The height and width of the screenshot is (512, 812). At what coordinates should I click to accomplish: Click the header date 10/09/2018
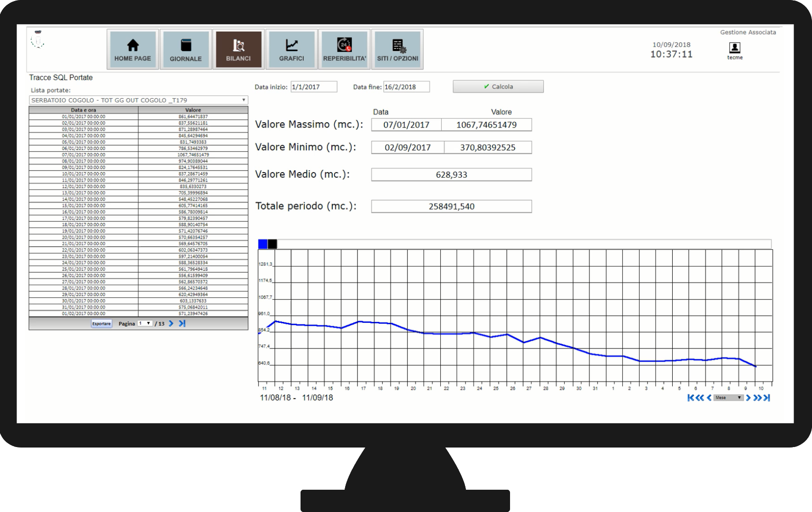671,45
